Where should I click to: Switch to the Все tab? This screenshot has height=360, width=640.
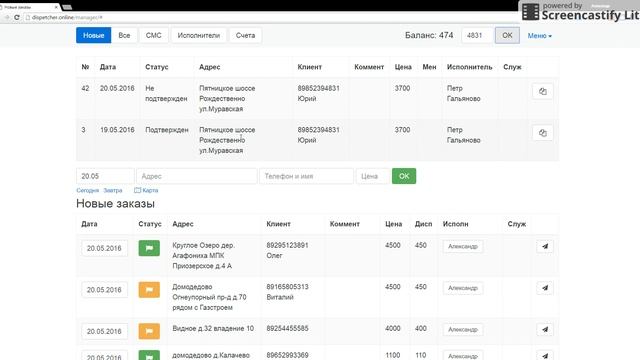click(x=124, y=36)
